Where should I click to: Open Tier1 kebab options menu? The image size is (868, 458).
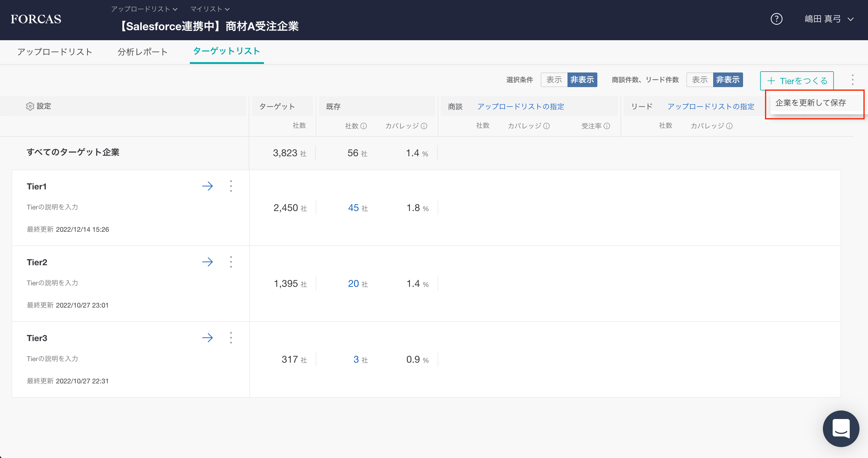pyautogui.click(x=231, y=186)
